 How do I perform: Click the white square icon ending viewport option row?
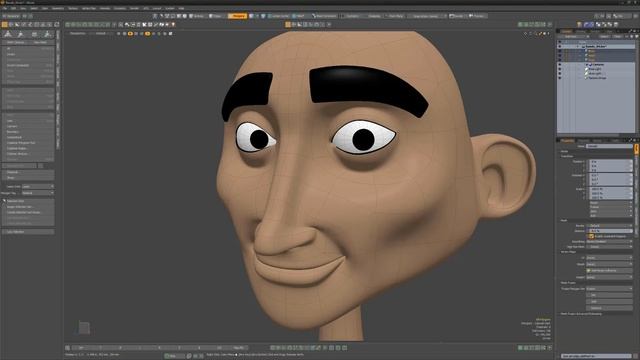click(x=171, y=33)
